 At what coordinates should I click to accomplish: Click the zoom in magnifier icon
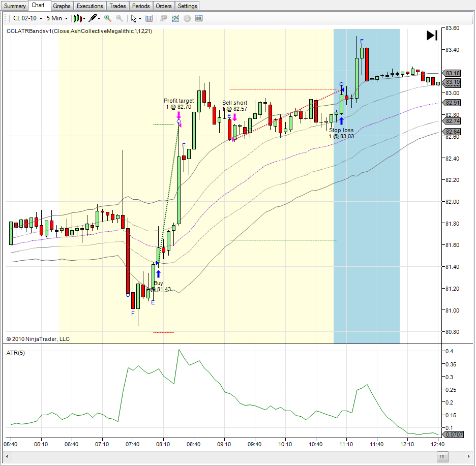point(107,18)
